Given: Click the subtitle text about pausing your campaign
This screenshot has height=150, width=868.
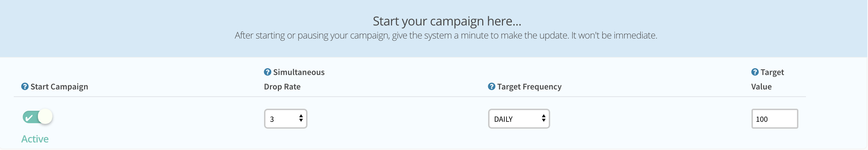Looking at the screenshot, I should click(446, 35).
